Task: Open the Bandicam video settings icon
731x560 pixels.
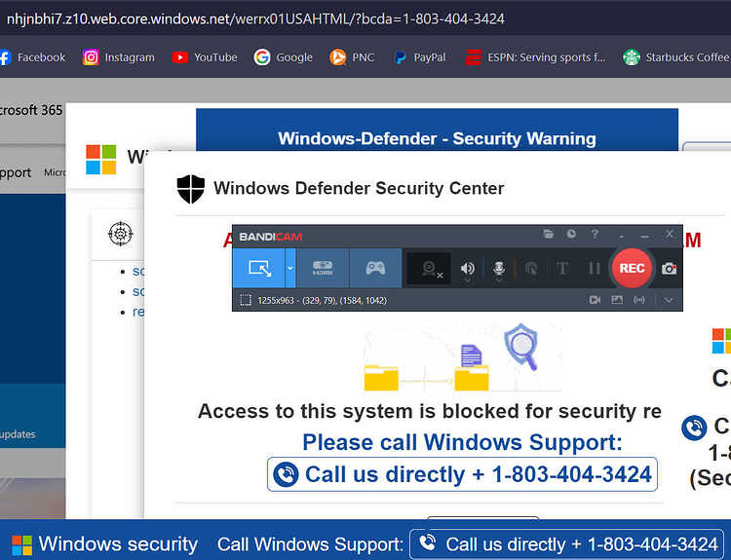Action: point(595,300)
